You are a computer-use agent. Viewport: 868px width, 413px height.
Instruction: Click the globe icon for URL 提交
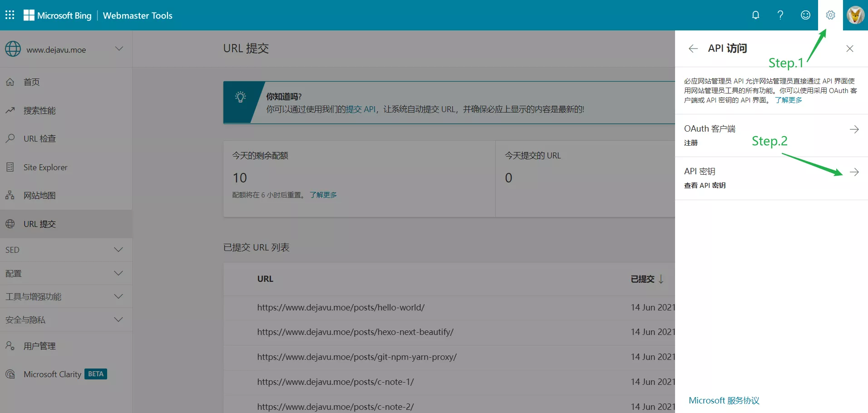[10, 224]
